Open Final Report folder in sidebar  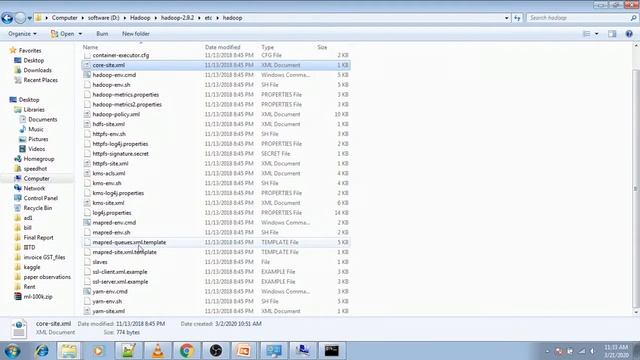[x=38, y=238]
